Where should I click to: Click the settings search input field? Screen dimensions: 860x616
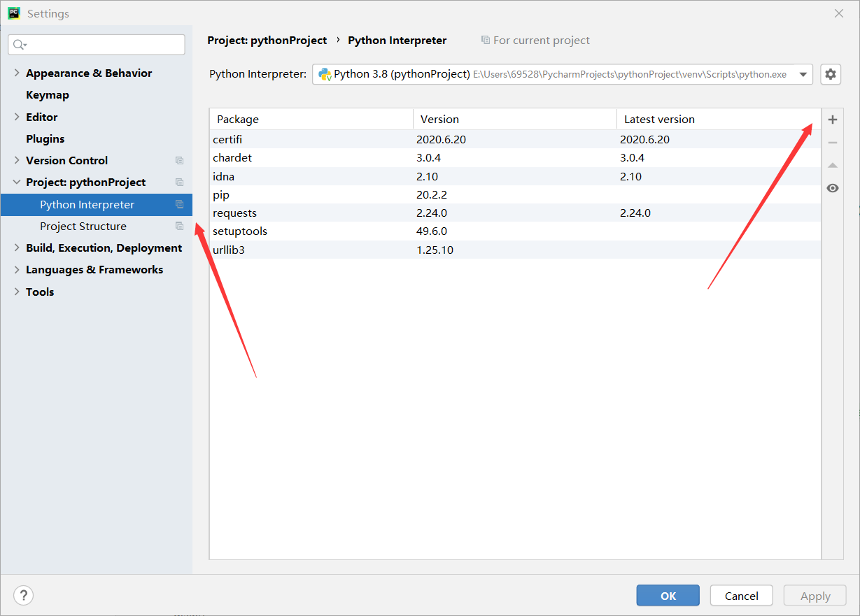pos(97,45)
